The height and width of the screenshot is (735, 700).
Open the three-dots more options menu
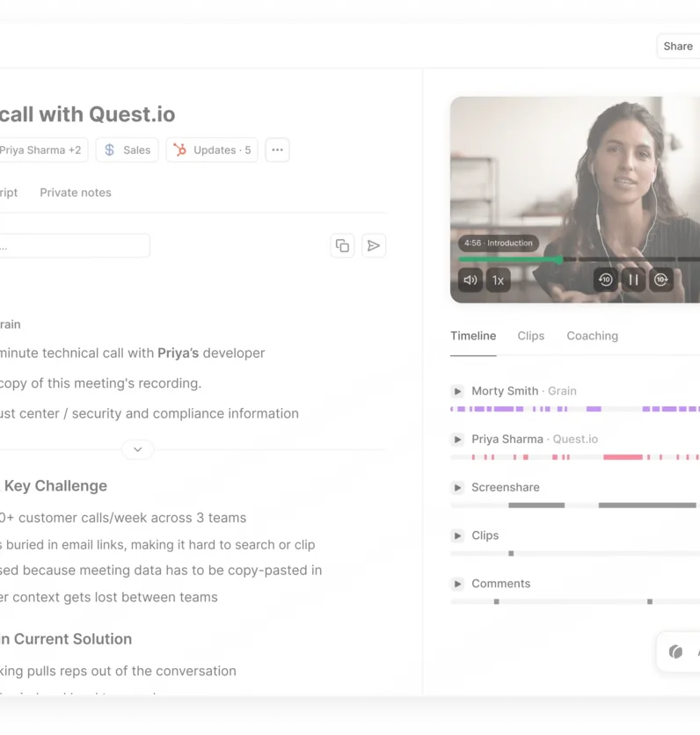[x=277, y=150]
